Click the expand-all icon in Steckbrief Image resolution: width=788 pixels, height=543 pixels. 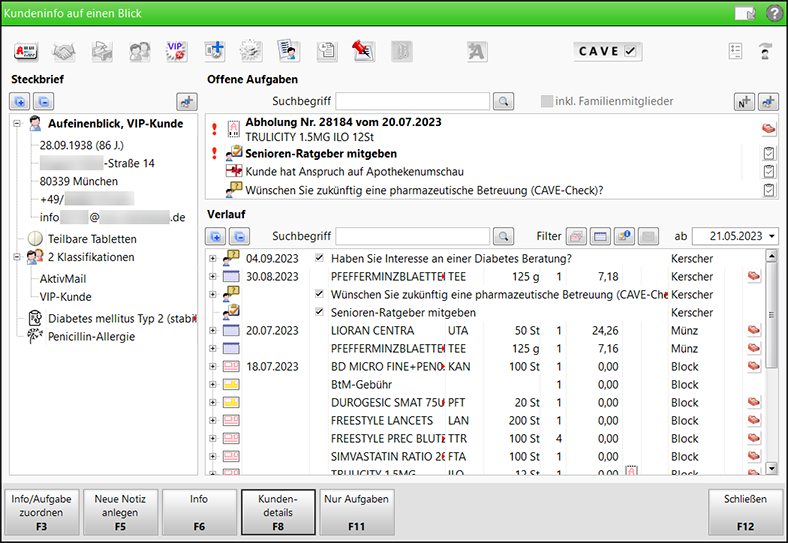(x=21, y=101)
